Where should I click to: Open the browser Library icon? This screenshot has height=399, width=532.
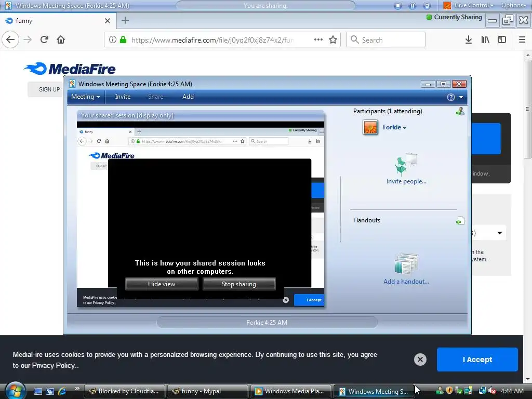[x=485, y=39]
